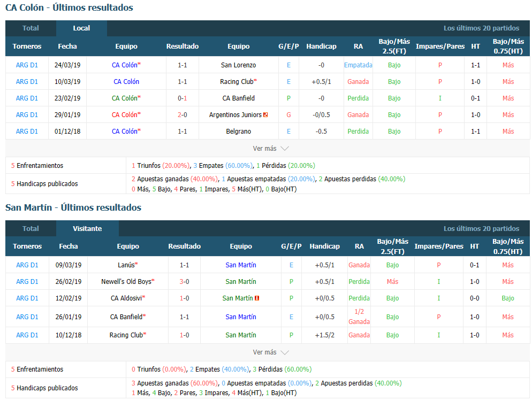Click Racing Club in the 10/12/18 row
Viewport: 532px width, 401px height.
tap(126, 335)
